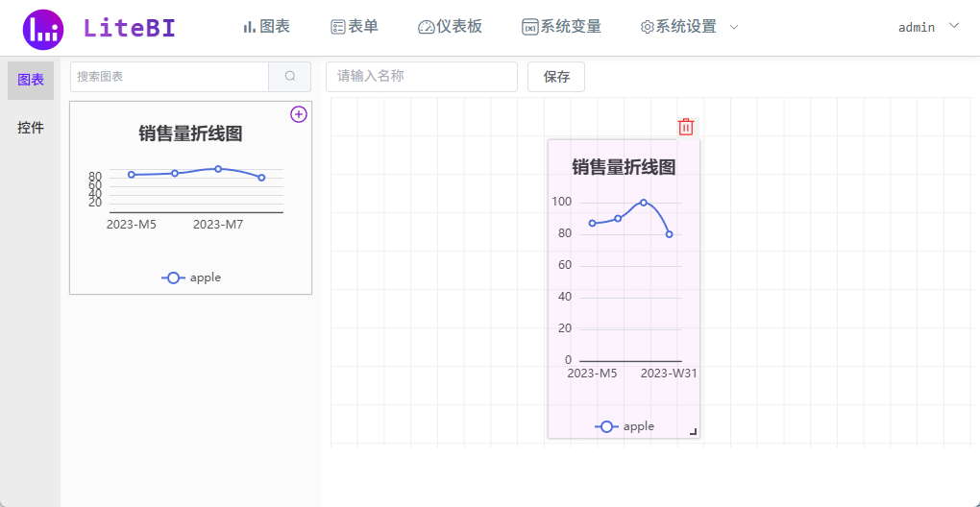This screenshot has width=980, height=507.
Task: Click 销售量折线图 title in sidebar card
Action: [190, 133]
